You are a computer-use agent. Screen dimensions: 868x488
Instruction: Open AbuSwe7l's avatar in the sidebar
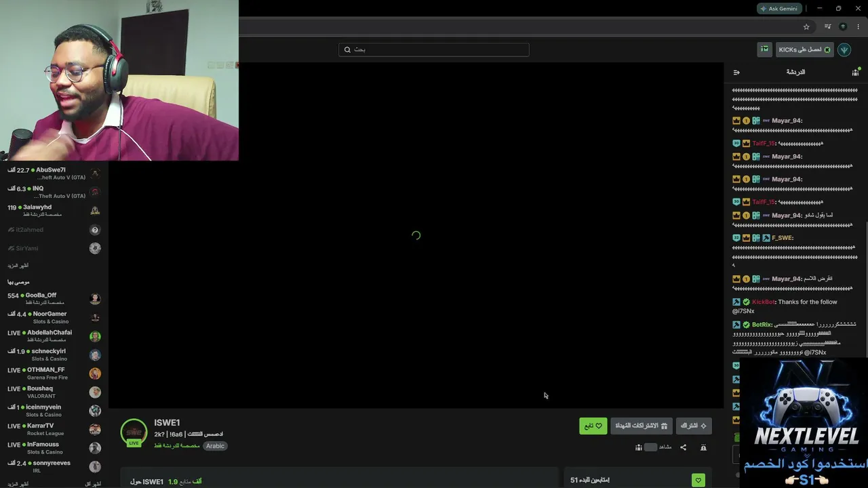95,174
